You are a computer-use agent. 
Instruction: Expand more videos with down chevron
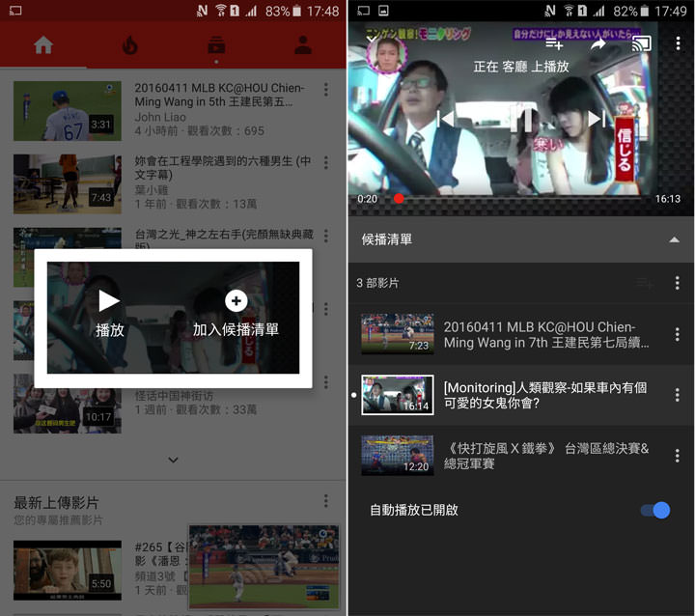[174, 460]
